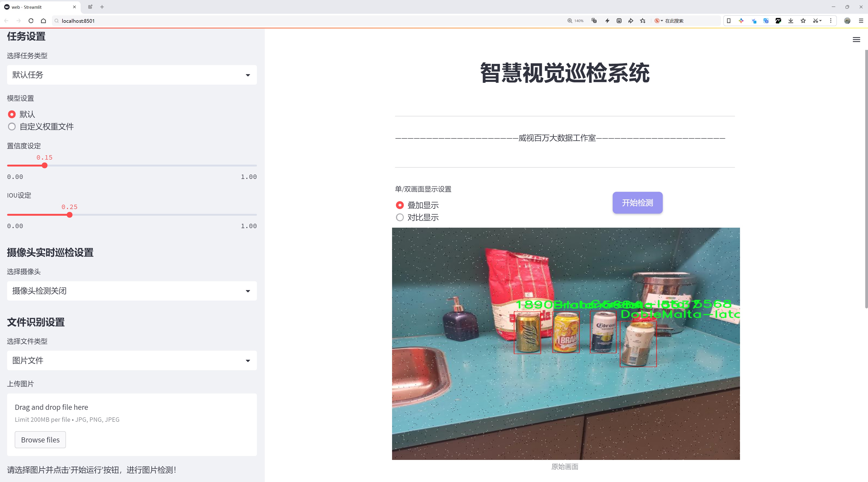Close the web · Streamlit tab

74,7
